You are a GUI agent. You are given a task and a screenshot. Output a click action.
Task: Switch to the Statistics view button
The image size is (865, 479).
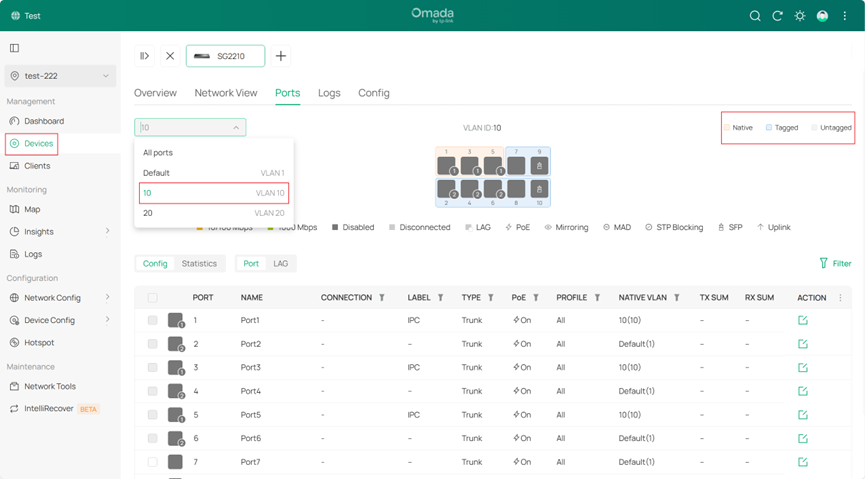[199, 264]
